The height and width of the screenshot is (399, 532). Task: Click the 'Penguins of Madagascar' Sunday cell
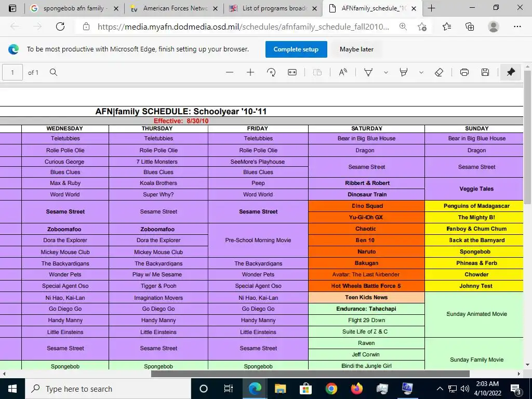click(474, 206)
